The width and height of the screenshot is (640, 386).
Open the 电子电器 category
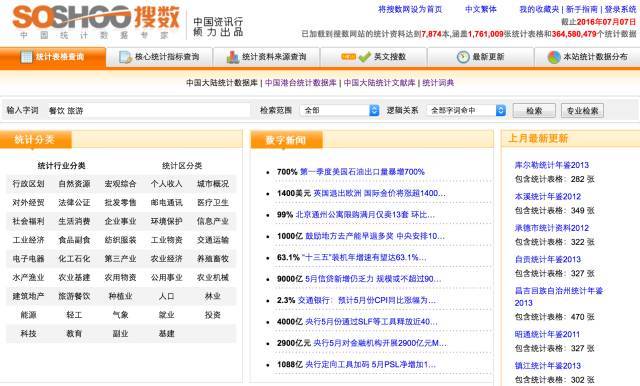[x=28, y=259]
